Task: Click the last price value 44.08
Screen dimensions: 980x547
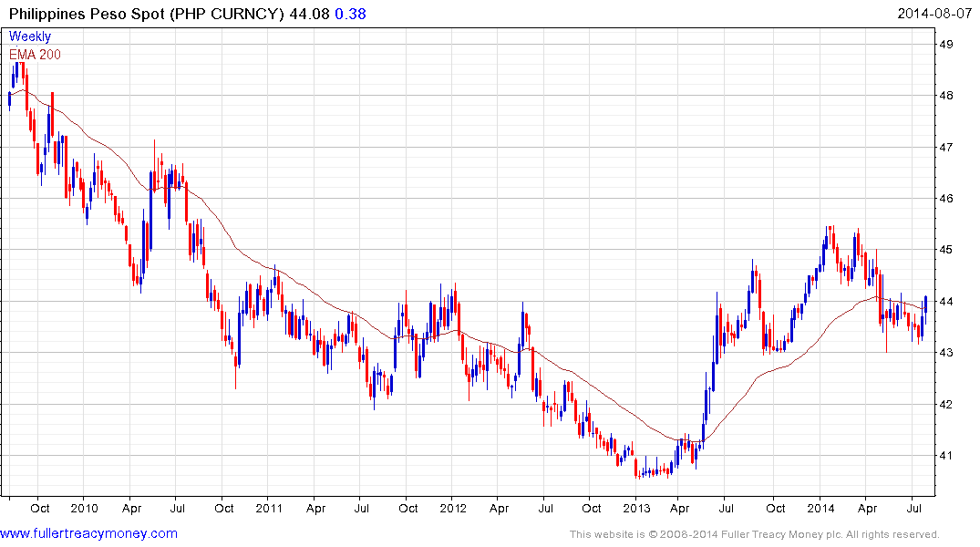Action: point(309,14)
